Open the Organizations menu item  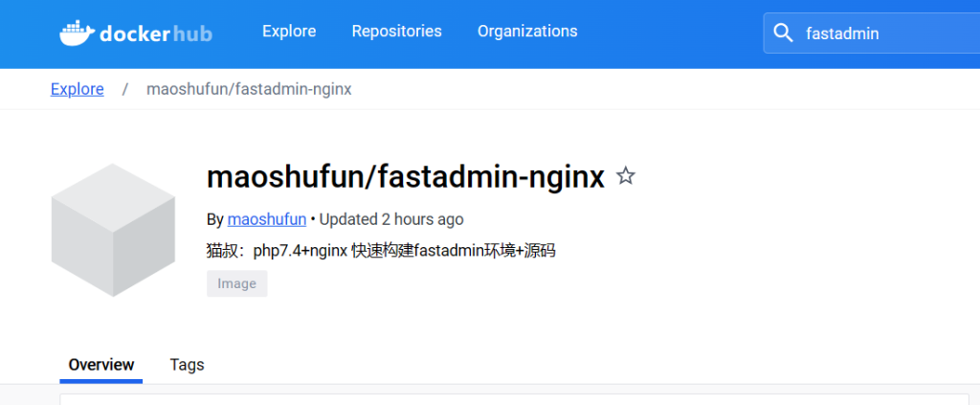pyautogui.click(x=527, y=32)
